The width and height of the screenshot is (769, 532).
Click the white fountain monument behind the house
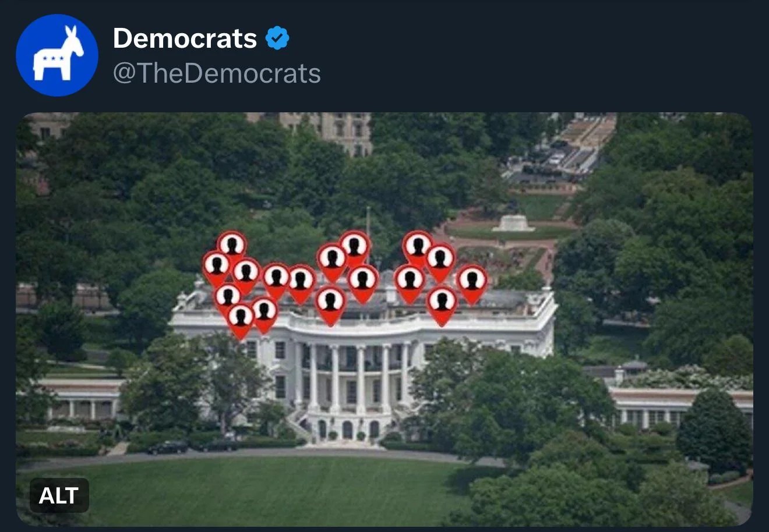[513, 223]
